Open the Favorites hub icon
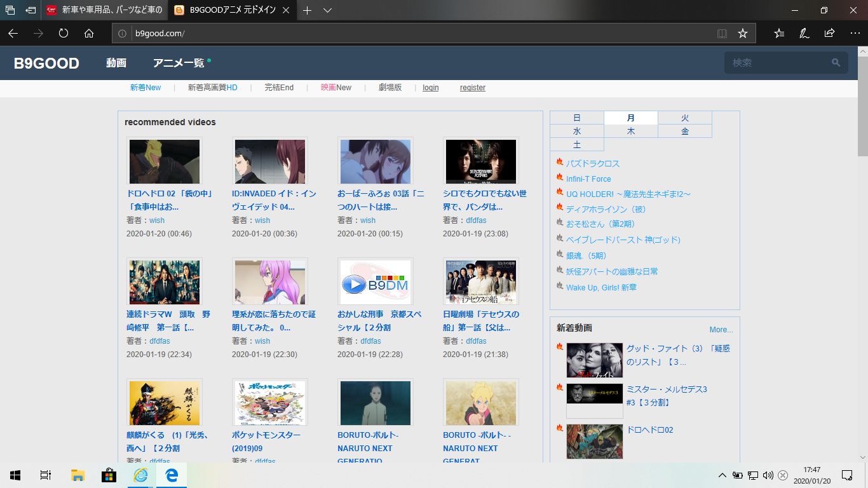 (x=779, y=33)
